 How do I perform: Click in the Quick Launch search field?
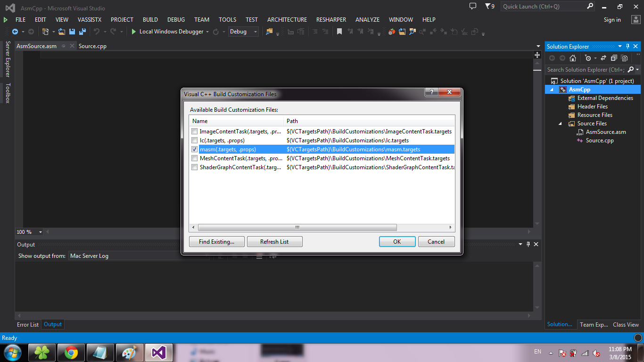click(544, 6)
